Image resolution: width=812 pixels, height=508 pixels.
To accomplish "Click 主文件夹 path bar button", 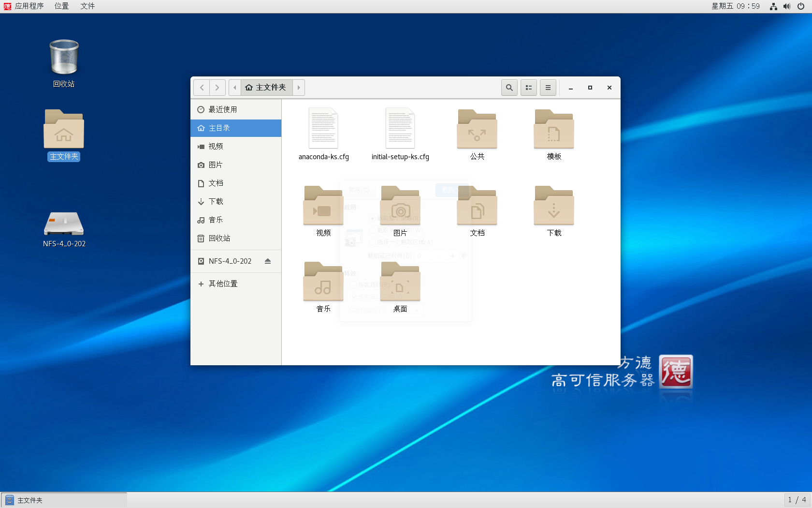I will pyautogui.click(x=266, y=88).
